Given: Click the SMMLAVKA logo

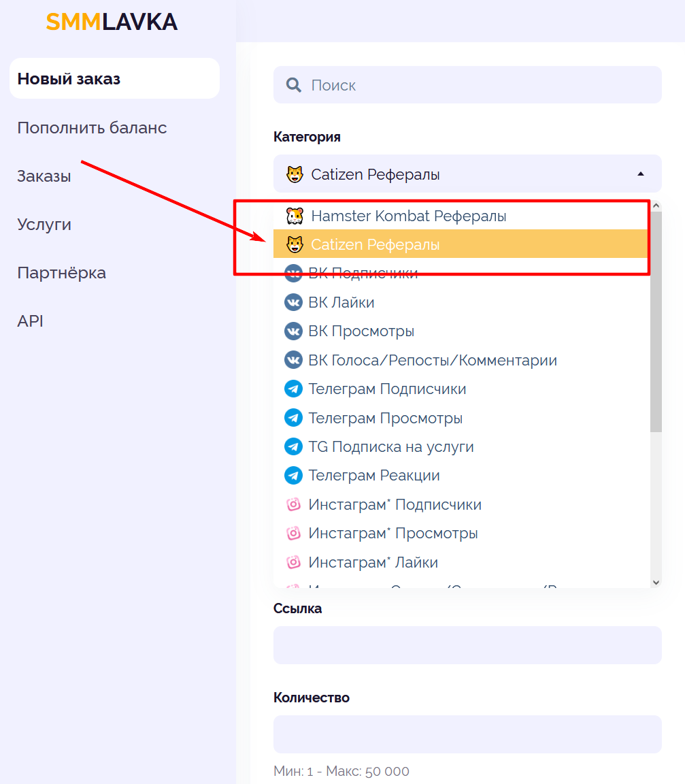Looking at the screenshot, I should [x=112, y=22].
